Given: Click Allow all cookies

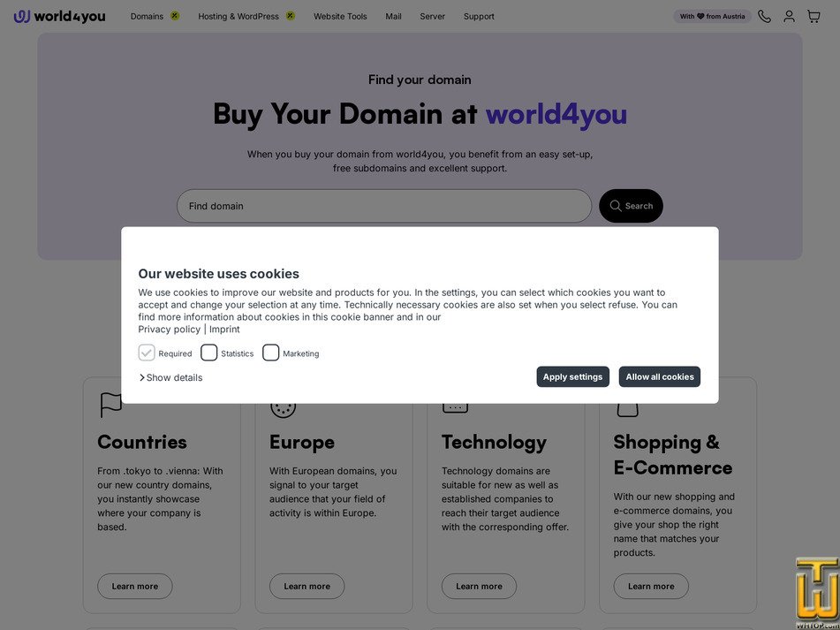Looking at the screenshot, I should (659, 376).
